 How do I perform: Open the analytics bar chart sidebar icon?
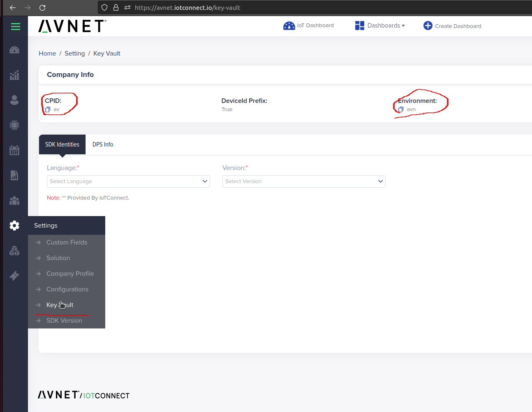click(14, 75)
